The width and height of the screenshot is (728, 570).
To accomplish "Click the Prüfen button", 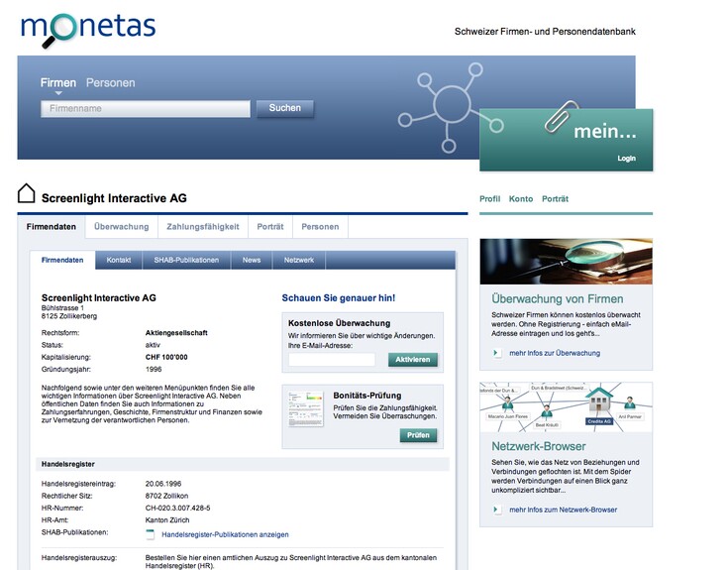I will (x=418, y=435).
